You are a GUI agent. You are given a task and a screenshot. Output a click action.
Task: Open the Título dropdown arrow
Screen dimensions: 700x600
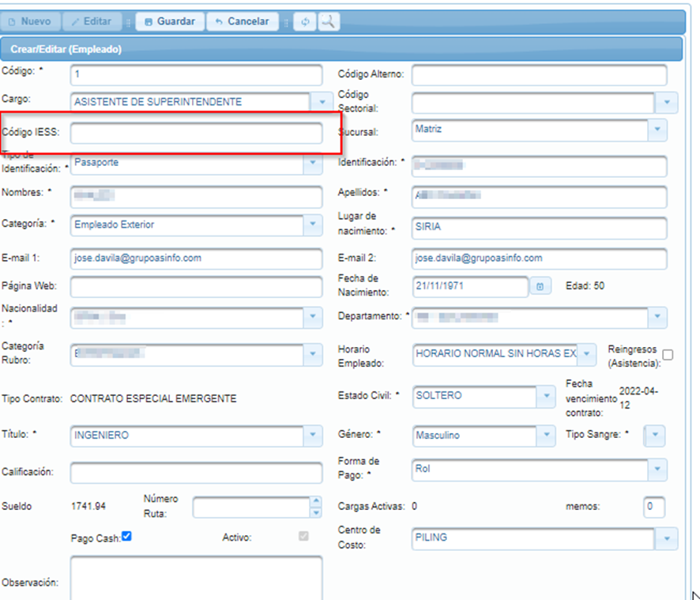(x=313, y=435)
